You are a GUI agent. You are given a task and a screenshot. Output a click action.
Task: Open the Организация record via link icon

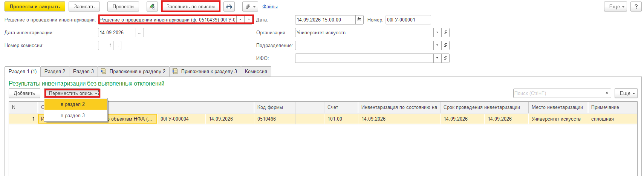(445, 32)
